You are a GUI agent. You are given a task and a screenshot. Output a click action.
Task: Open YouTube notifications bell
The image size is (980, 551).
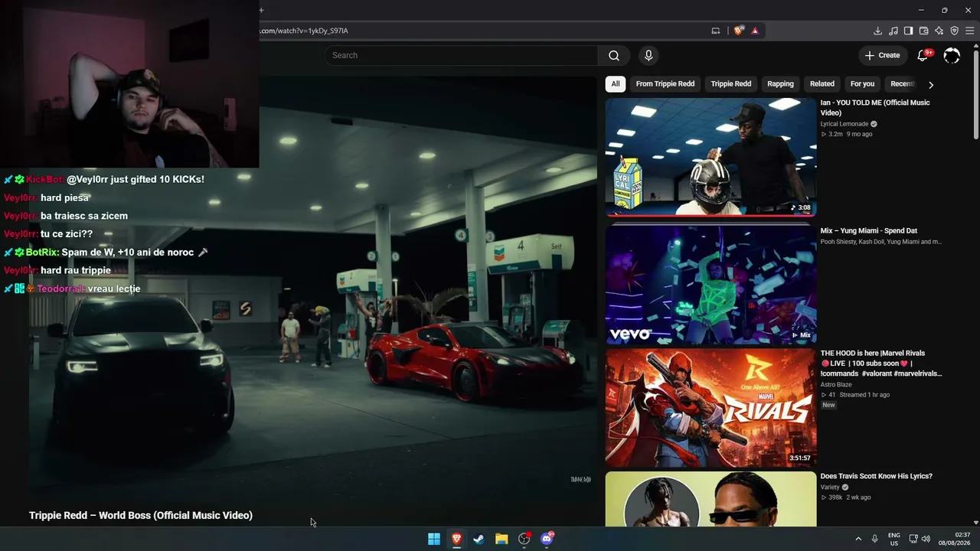point(923,55)
